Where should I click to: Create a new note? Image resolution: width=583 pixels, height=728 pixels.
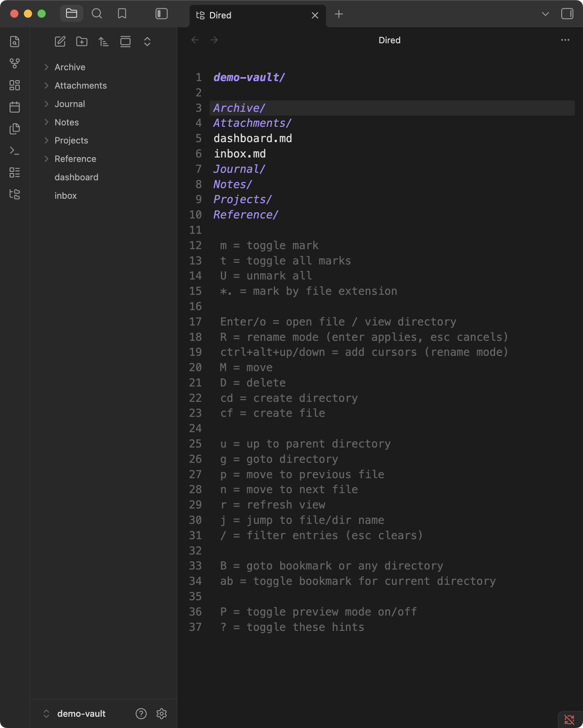[x=60, y=42]
